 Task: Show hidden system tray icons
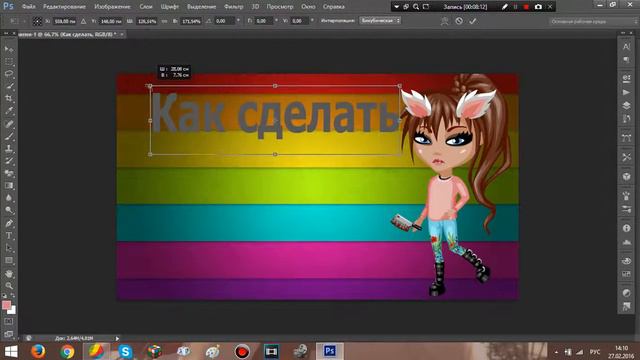[556, 352]
